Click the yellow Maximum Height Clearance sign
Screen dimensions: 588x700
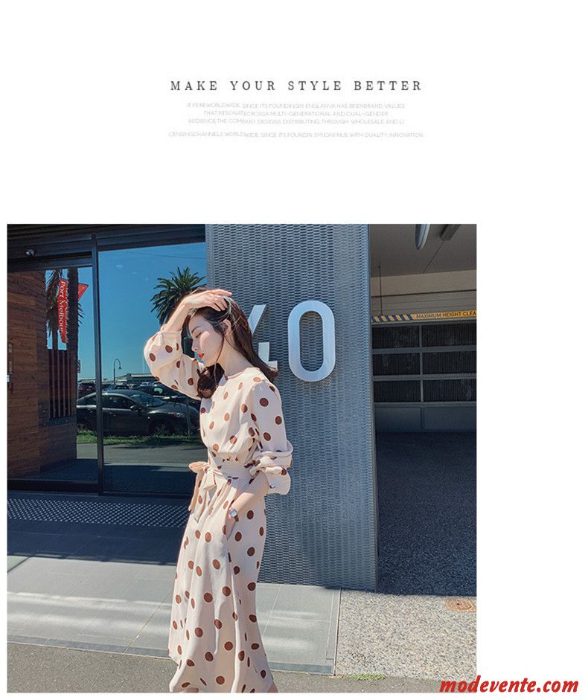pos(424,316)
